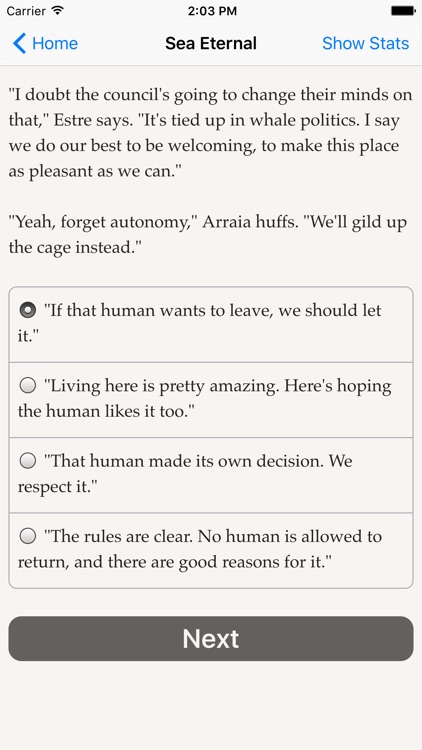Choose the "Here's hoping the human likes it" text
422x750 pixels.
pos(211,400)
